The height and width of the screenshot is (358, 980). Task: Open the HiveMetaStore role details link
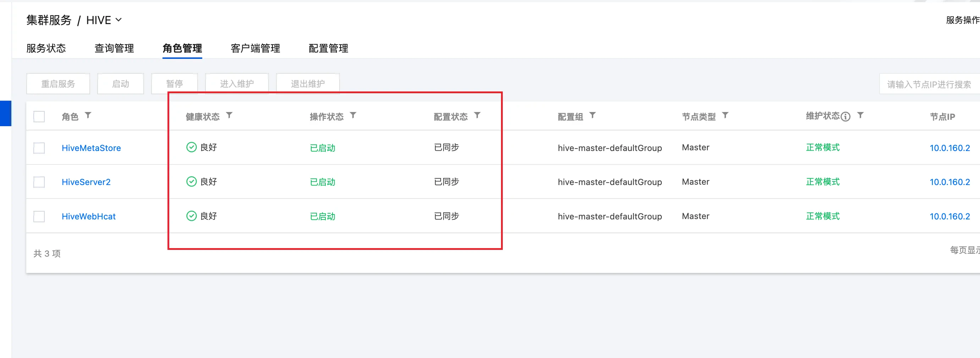[91, 148]
